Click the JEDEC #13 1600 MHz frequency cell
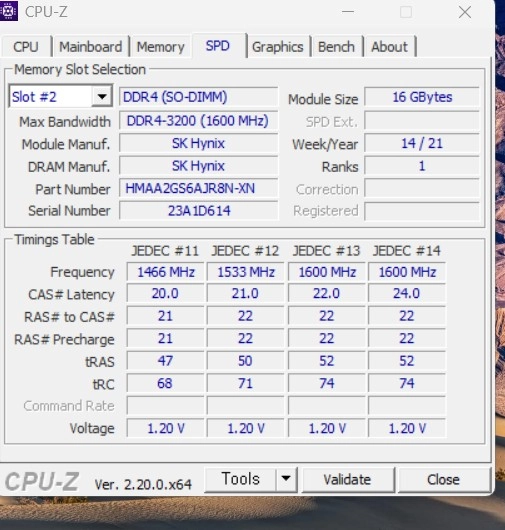Viewport: 505px width, 530px height. (x=327, y=272)
